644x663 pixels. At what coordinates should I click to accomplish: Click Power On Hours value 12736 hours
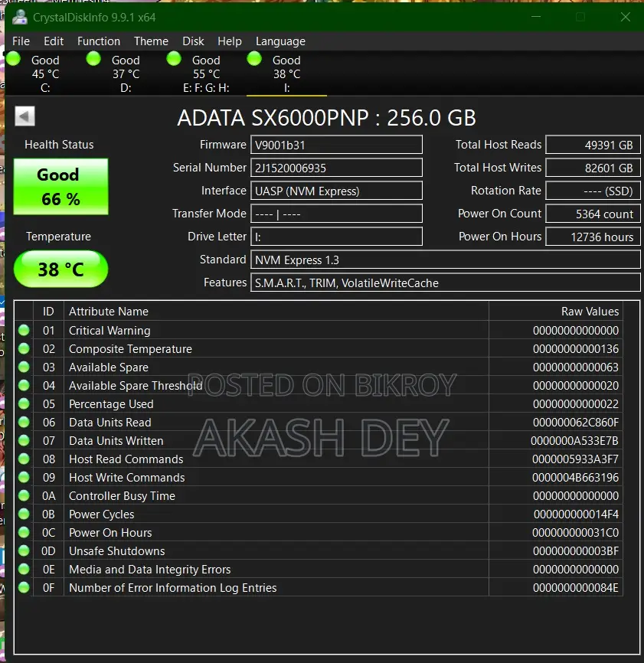pyautogui.click(x=593, y=237)
